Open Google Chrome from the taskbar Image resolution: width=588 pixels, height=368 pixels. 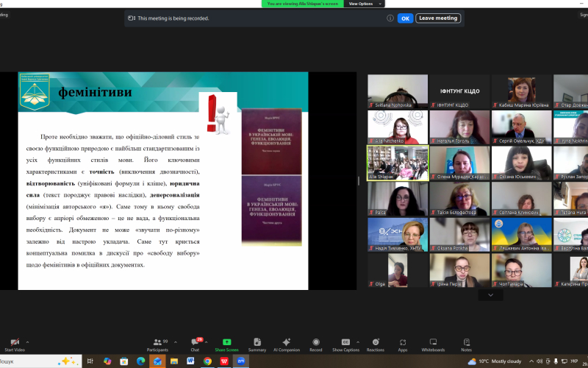tap(207, 361)
